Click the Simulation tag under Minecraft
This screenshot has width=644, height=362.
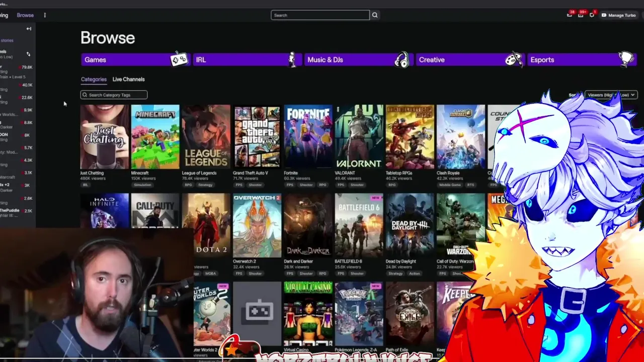click(x=142, y=185)
